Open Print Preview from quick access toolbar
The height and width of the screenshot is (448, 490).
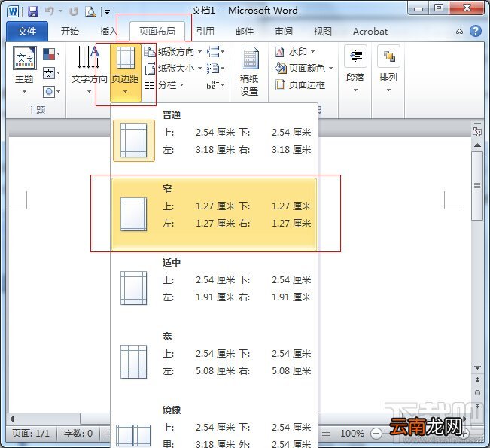(x=90, y=11)
